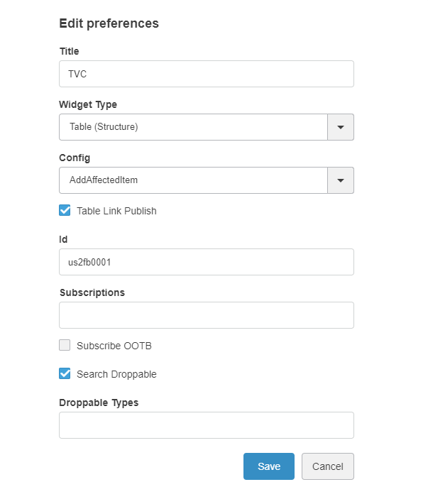Click the Droppable Types field label
Viewport: 428px width, 504px height.
99,402
